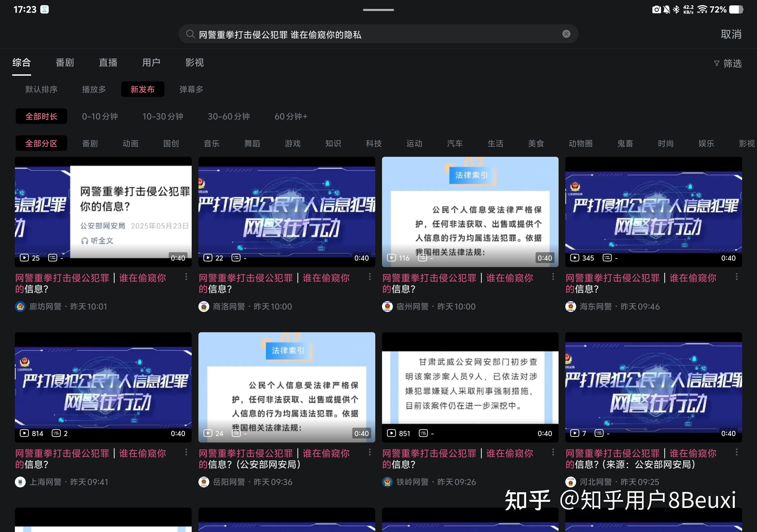Open more options for 上海网警 video

[x=186, y=452]
